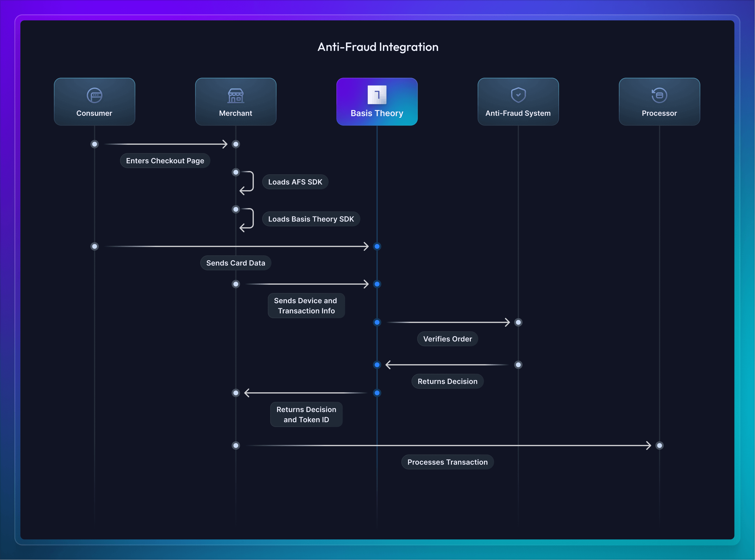Click the Anti-Fraud node receiving Verifies Order
Image resolution: width=755 pixels, height=560 pixels.
tap(518, 322)
